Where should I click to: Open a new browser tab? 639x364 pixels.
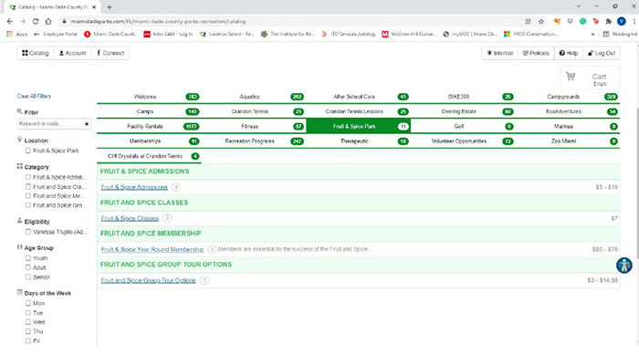click(x=110, y=7)
